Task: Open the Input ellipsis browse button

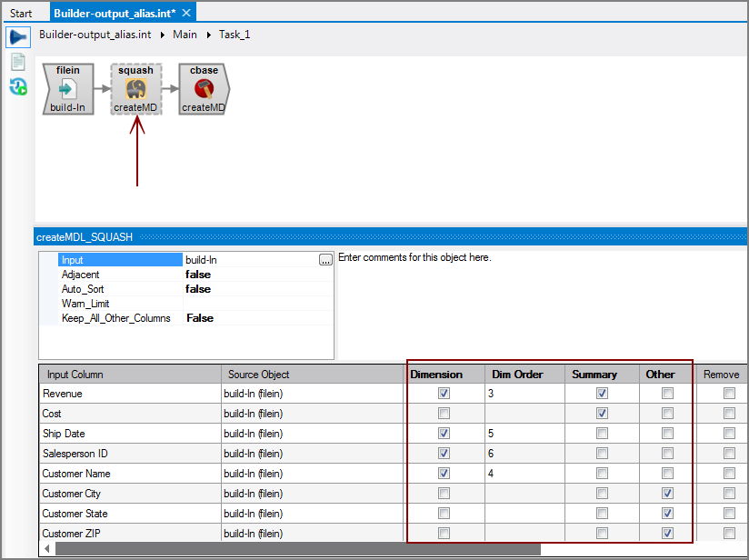Action: tap(325, 261)
